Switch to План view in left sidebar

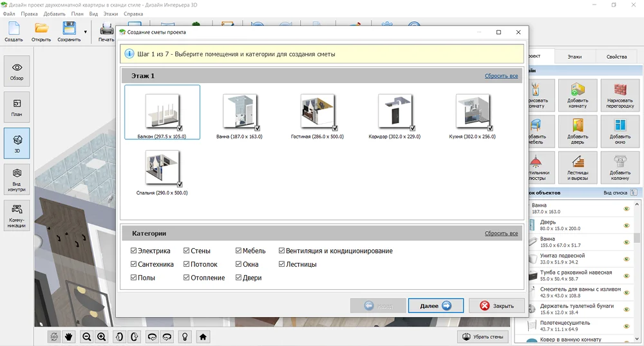coord(17,107)
